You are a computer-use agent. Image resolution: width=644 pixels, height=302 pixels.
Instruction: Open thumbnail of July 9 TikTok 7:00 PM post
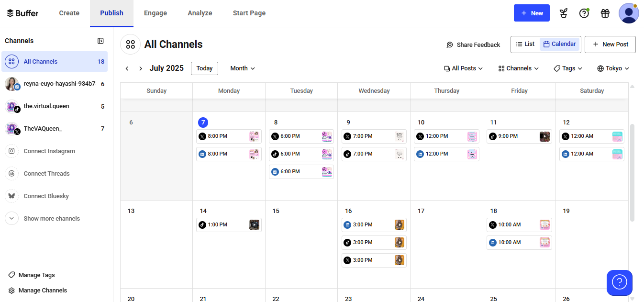click(x=400, y=154)
